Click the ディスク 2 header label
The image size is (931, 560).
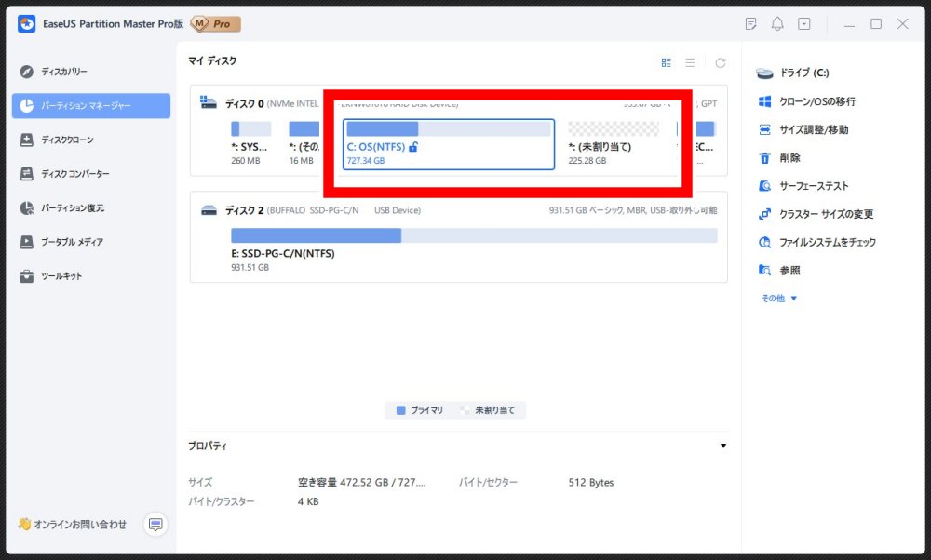[244, 210]
